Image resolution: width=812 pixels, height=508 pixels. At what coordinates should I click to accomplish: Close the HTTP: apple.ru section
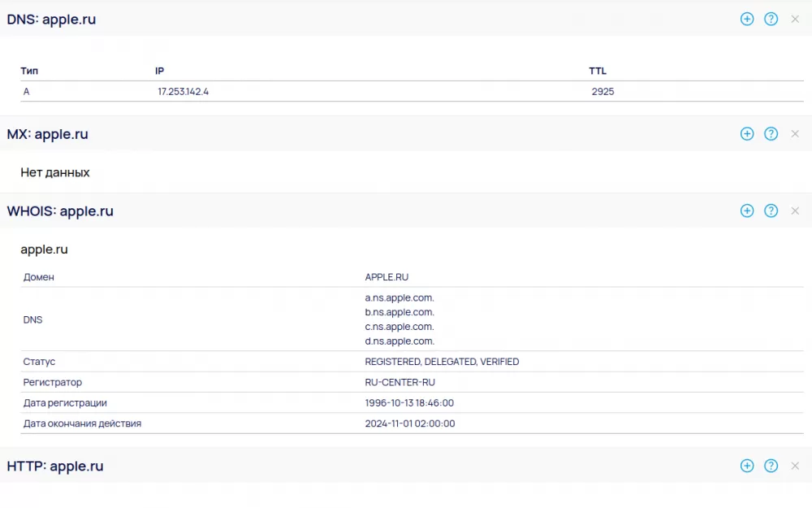[795, 466]
